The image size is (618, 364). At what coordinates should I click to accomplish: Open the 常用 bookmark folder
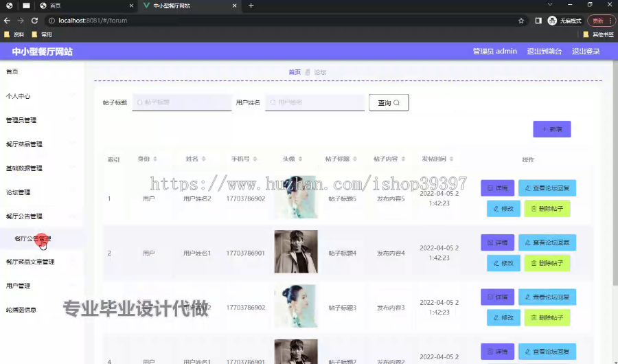click(x=42, y=35)
